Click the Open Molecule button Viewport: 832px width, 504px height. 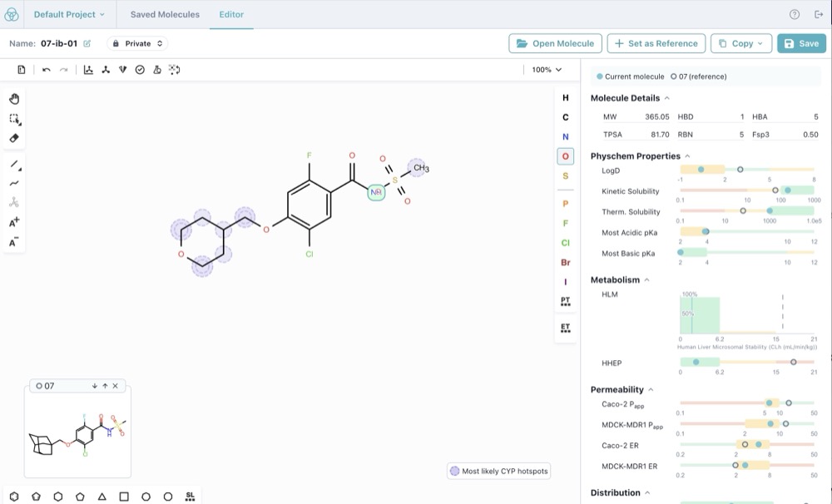[x=555, y=43]
